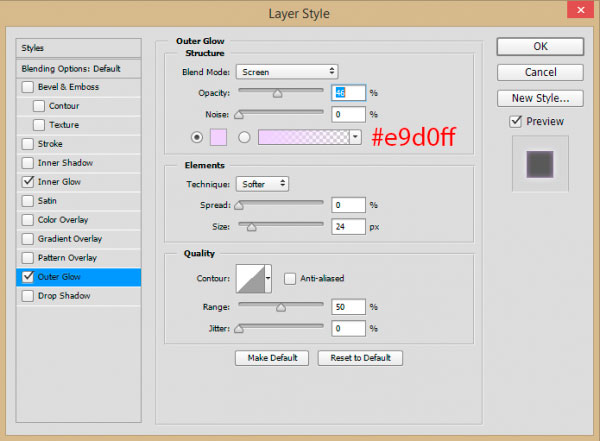The width and height of the screenshot is (600, 441).
Task: Toggle the Preview checkbox
Action: pos(515,121)
